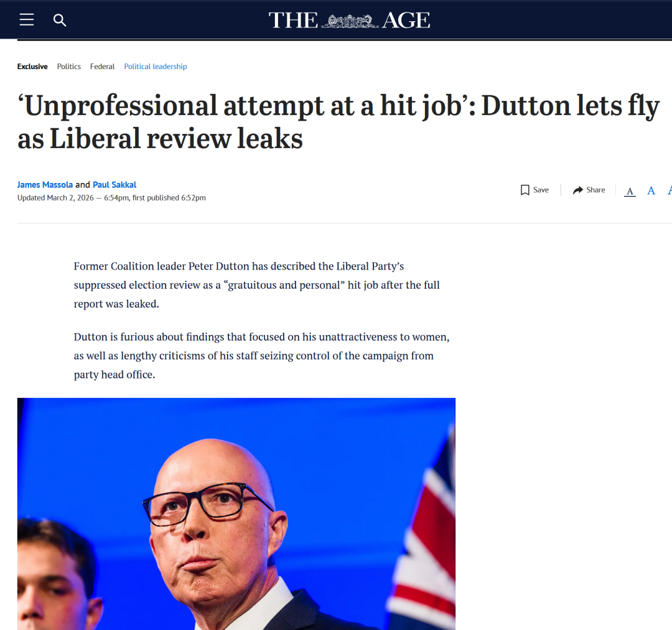Open Paul Sakkal's author page
This screenshot has height=630, width=672.
114,185
